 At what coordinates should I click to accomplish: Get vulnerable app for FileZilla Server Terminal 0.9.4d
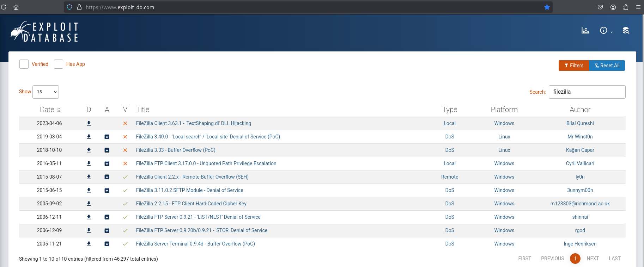coord(107,244)
